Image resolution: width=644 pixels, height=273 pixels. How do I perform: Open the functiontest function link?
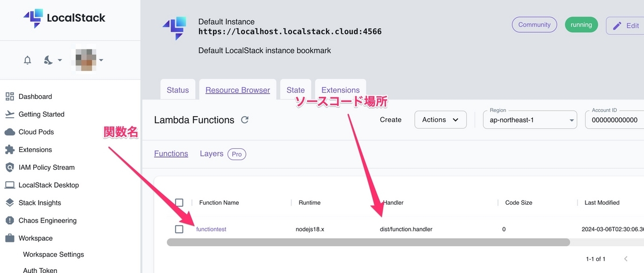pos(211,229)
